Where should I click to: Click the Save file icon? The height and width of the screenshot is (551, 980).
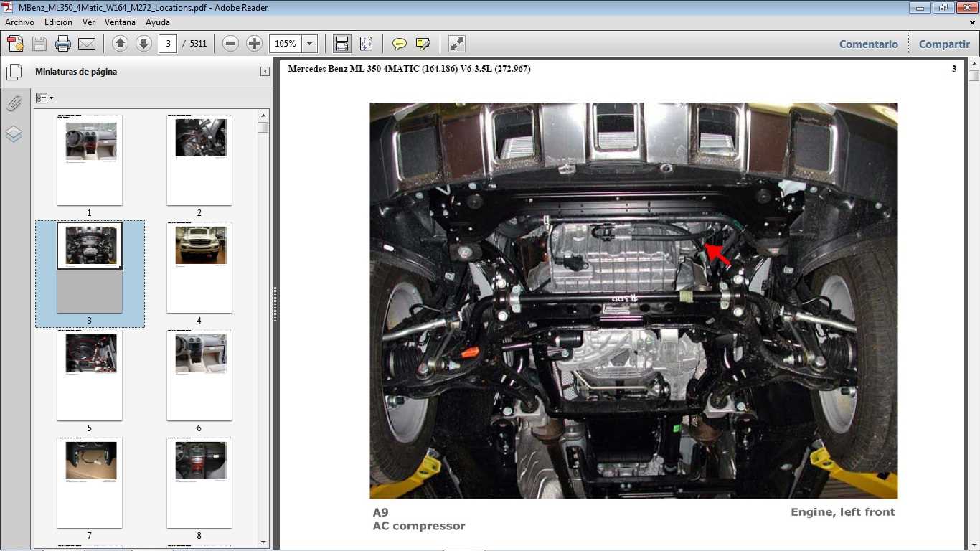click(39, 44)
